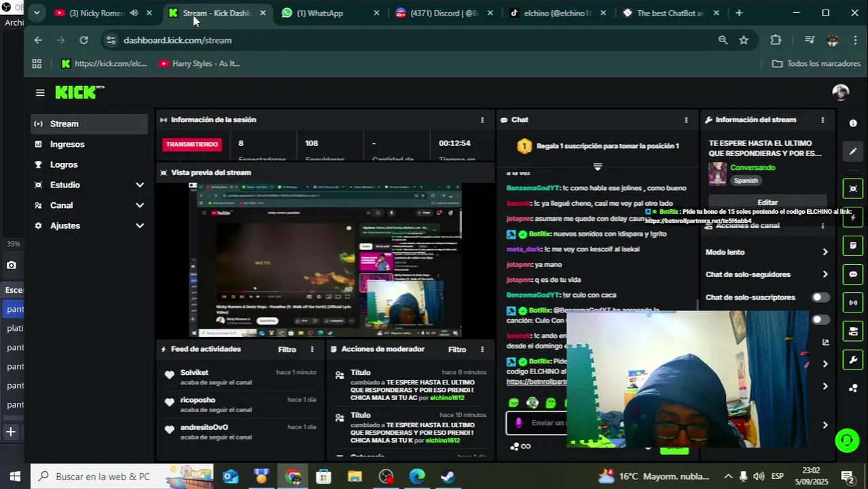This screenshot has width=868, height=489.
Task: Click chat identity dots icon below input
Action: pyautogui.click(x=520, y=446)
